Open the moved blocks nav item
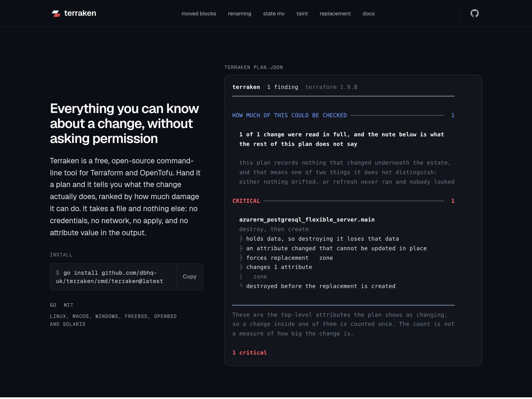The width and height of the screenshot is (532, 399). click(x=199, y=14)
